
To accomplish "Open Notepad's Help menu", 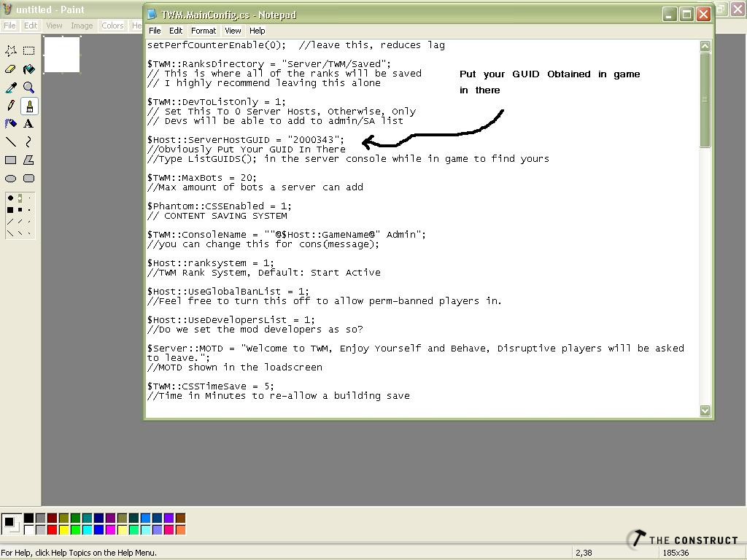I will click(x=258, y=31).
